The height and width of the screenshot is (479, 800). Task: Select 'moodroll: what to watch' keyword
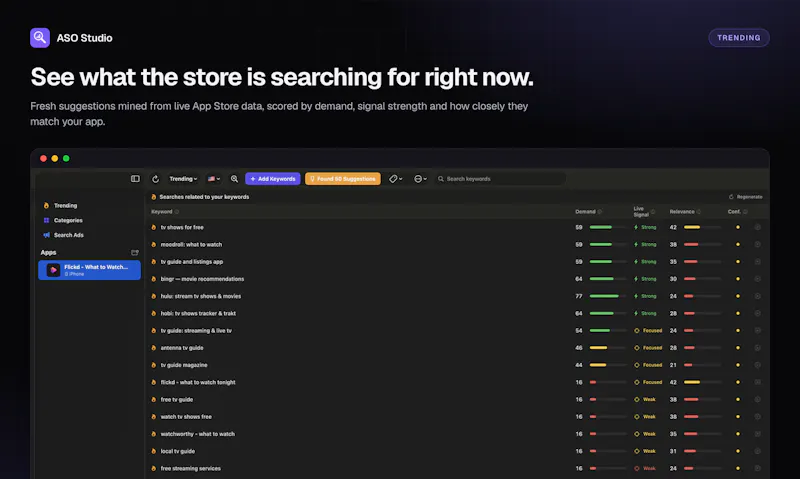coord(191,245)
